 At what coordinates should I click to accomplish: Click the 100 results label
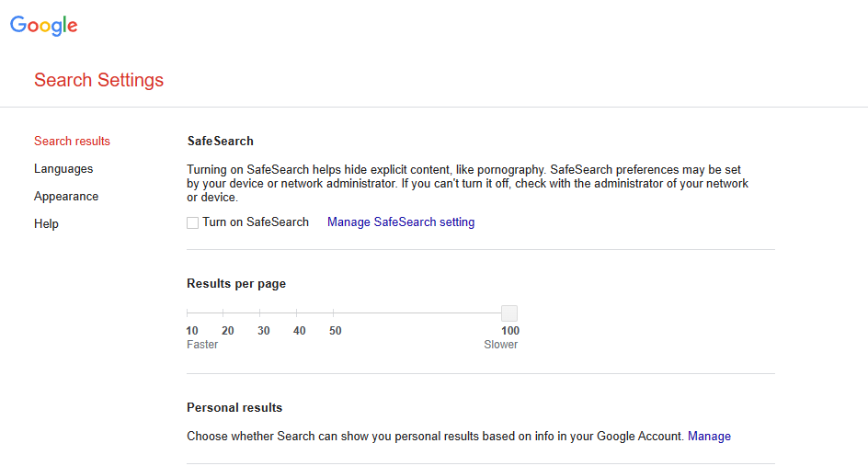510,331
